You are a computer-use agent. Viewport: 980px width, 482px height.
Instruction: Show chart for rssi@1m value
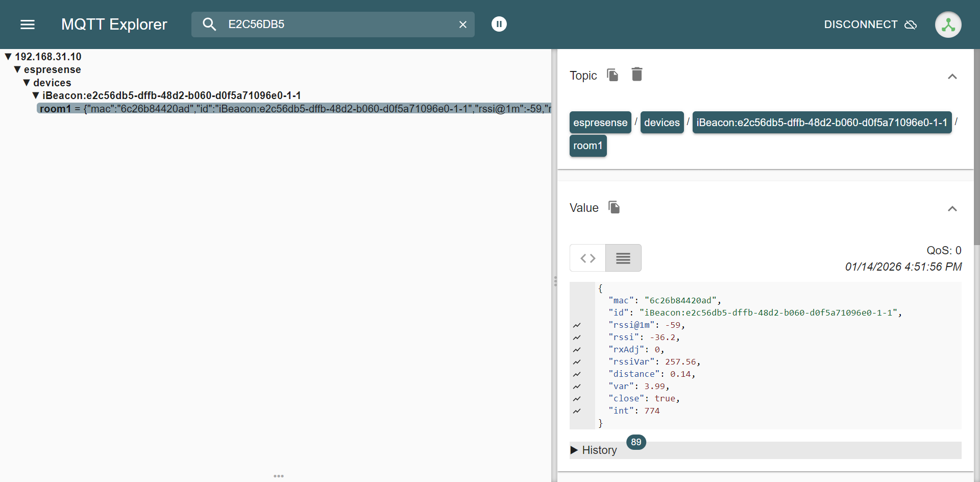pos(577,325)
